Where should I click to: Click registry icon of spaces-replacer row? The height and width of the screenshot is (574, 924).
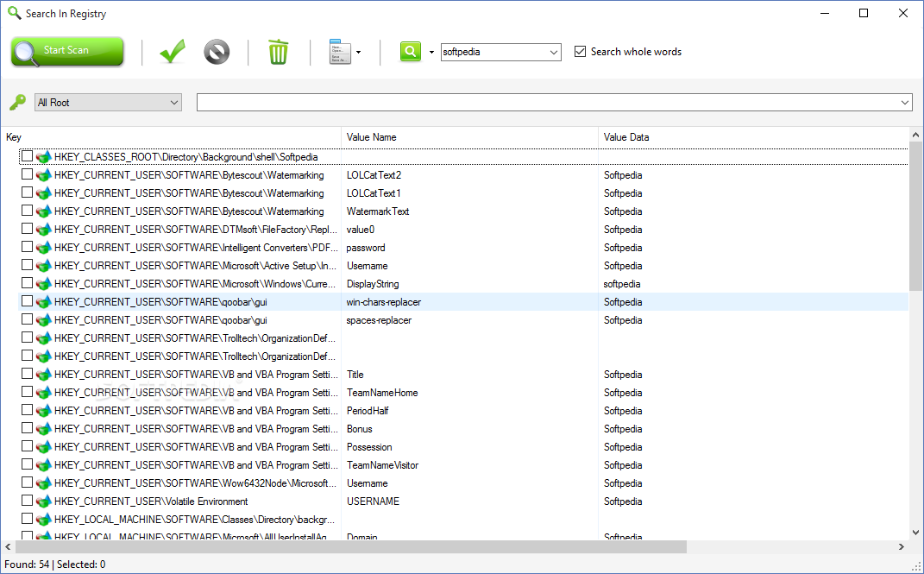point(44,320)
